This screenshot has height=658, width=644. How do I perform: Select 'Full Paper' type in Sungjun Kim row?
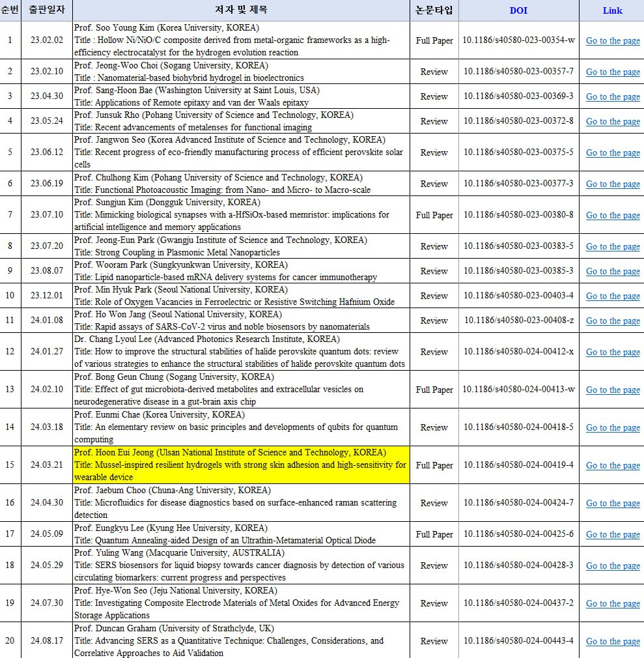(x=434, y=215)
